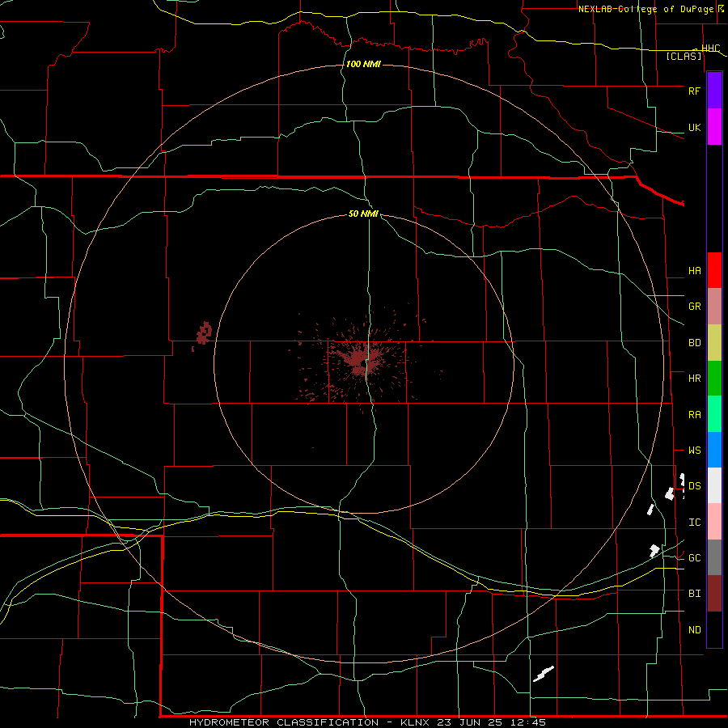Click the HR legend label
This screenshot has width=728, height=728.
(x=694, y=379)
